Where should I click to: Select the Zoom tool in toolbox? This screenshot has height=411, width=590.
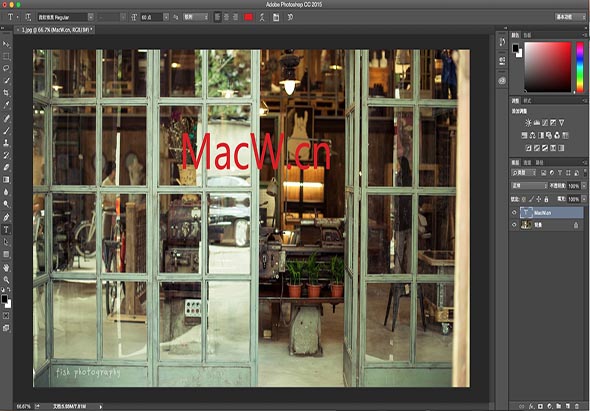pyautogui.click(x=6, y=280)
